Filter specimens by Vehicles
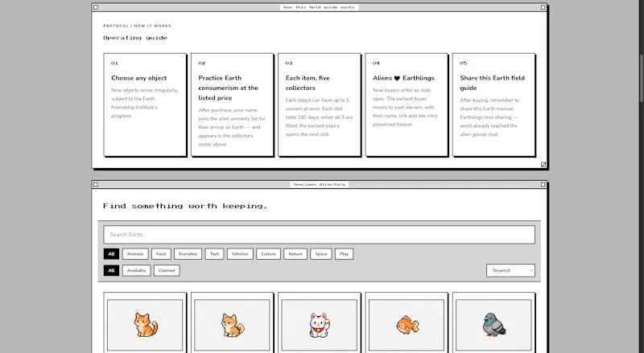Viewport: 644px width, 353px height. point(240,253)
